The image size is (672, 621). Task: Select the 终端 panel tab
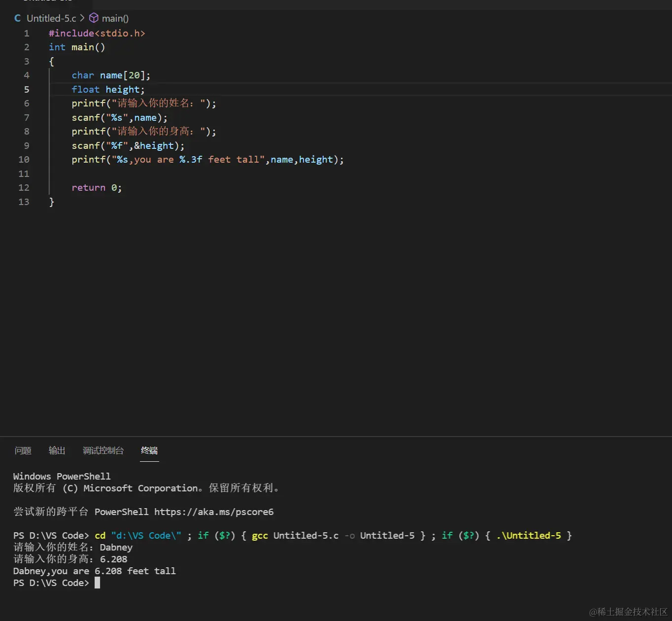149,450
